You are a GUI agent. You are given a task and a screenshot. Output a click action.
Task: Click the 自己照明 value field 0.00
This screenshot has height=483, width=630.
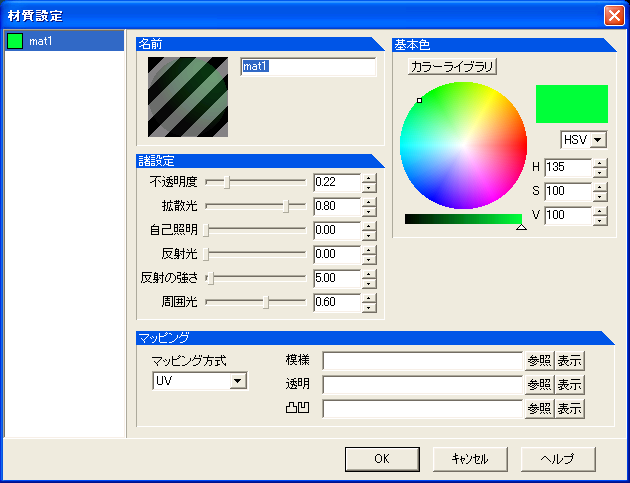tap(337, 231)
